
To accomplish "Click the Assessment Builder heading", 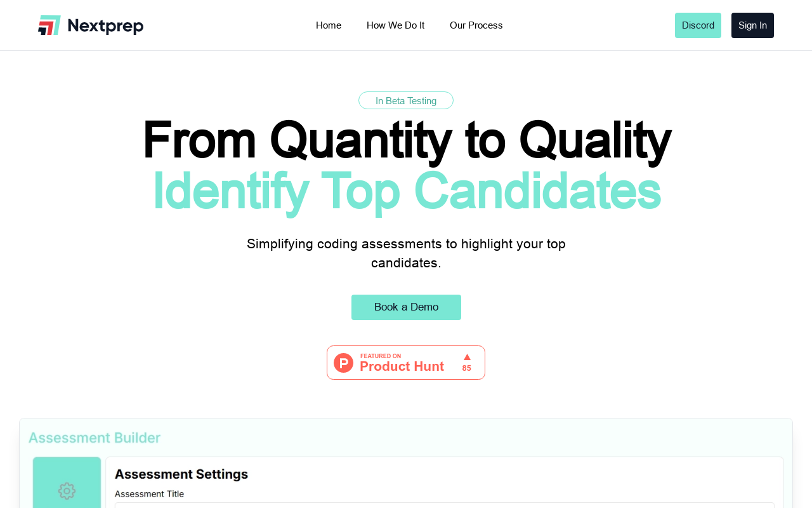I will (x=95, y=438).
